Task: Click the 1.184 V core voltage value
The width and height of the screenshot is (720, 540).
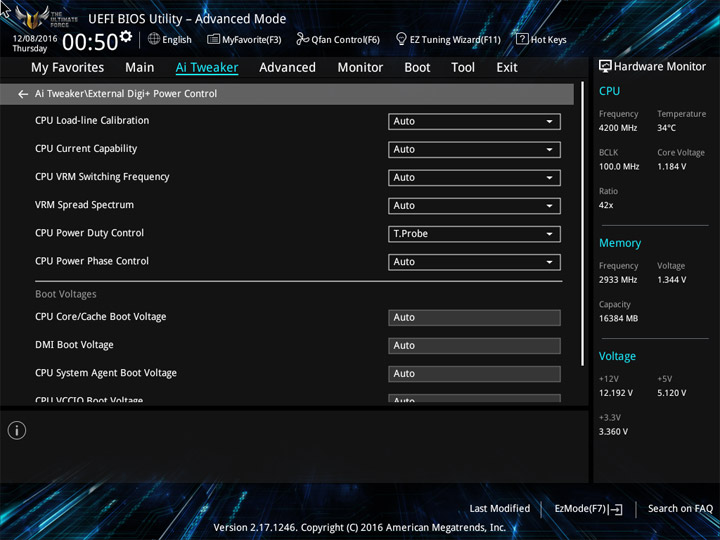Action: coord(672,167)
